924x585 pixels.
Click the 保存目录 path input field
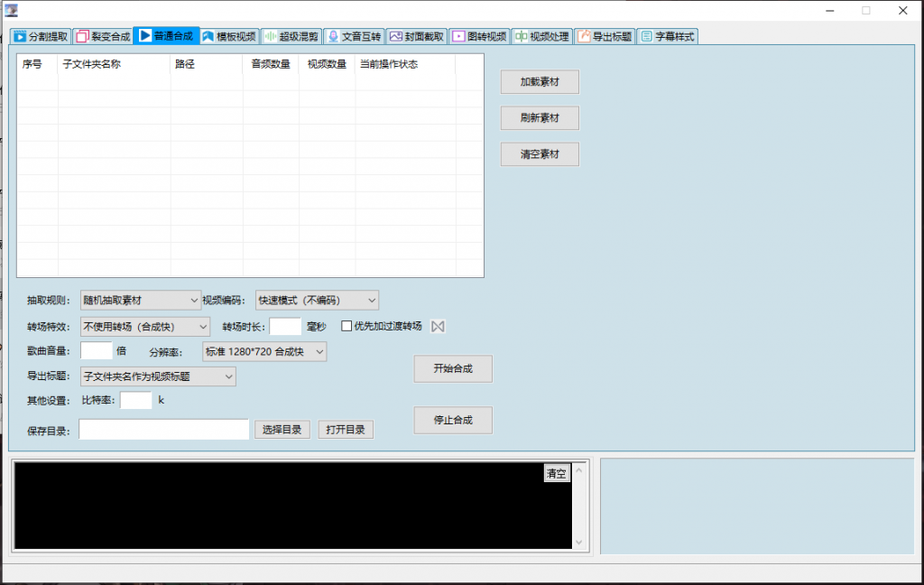163,430
